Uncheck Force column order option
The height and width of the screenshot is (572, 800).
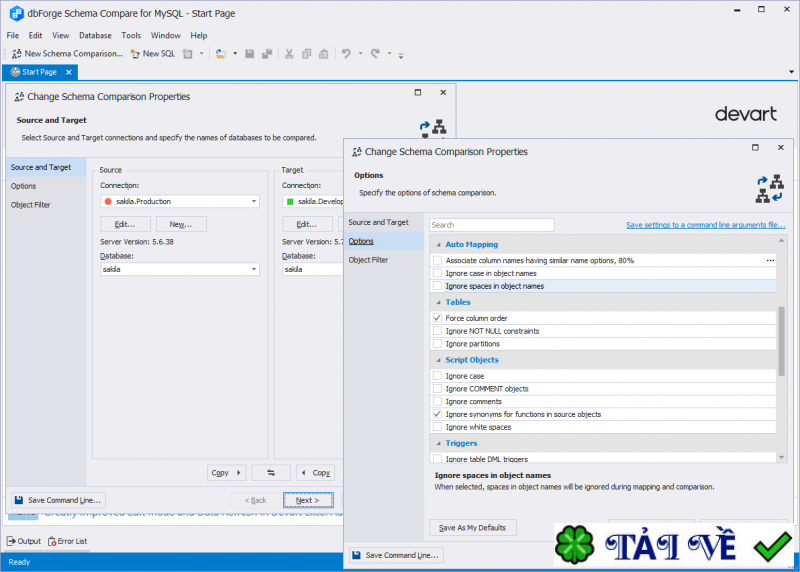(437, 318)
